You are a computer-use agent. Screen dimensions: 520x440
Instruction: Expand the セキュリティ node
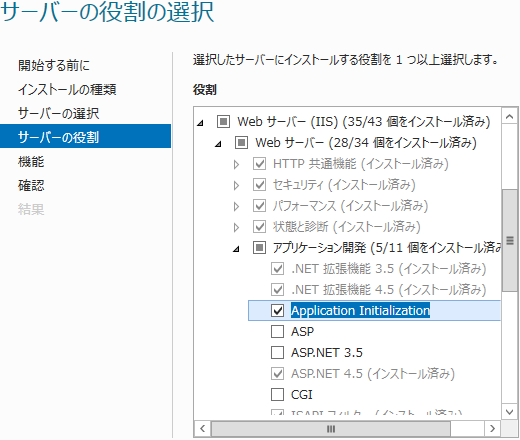(x=236, y=185)
